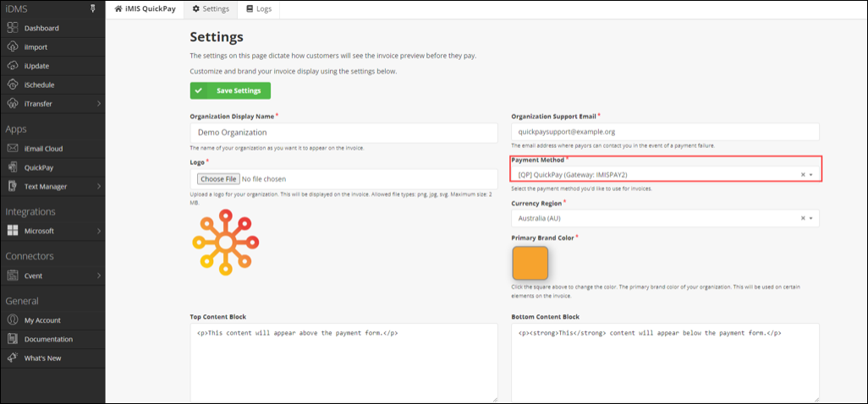Screen dimensions: 868x404
Task: Click the iUpdate cloud icon
Action: [13, 66]
